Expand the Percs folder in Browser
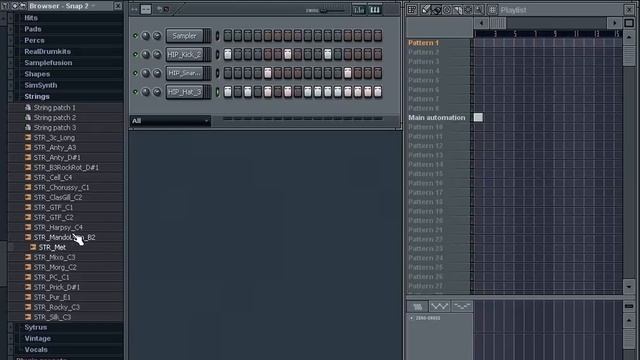Image resolution: width=640 pixels, height=360 pixels. (34, 40)
